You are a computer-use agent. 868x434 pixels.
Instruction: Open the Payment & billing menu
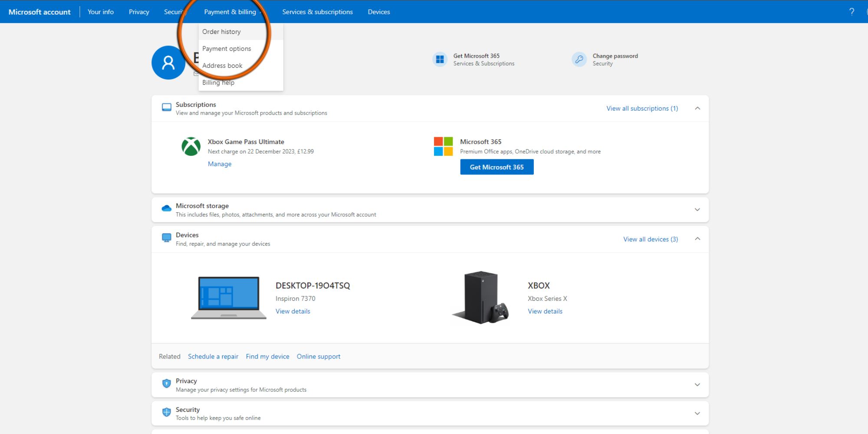230,12
